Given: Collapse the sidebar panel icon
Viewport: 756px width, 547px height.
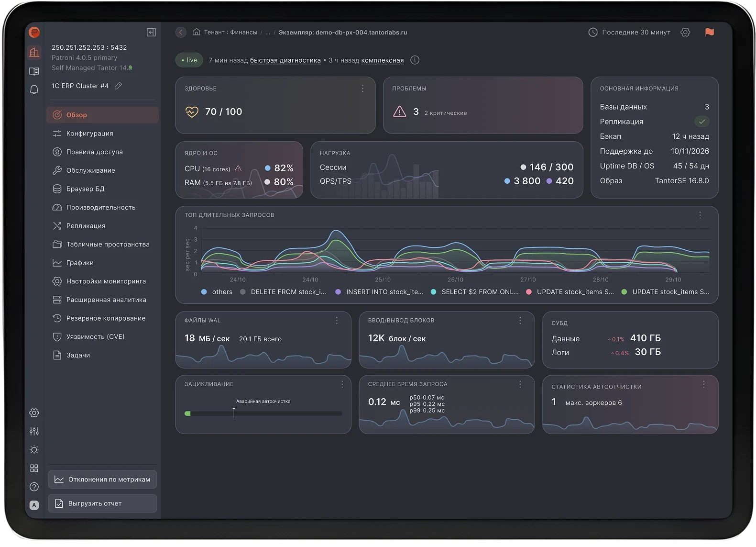Looking at the screenshot, I should coord(151,32).
